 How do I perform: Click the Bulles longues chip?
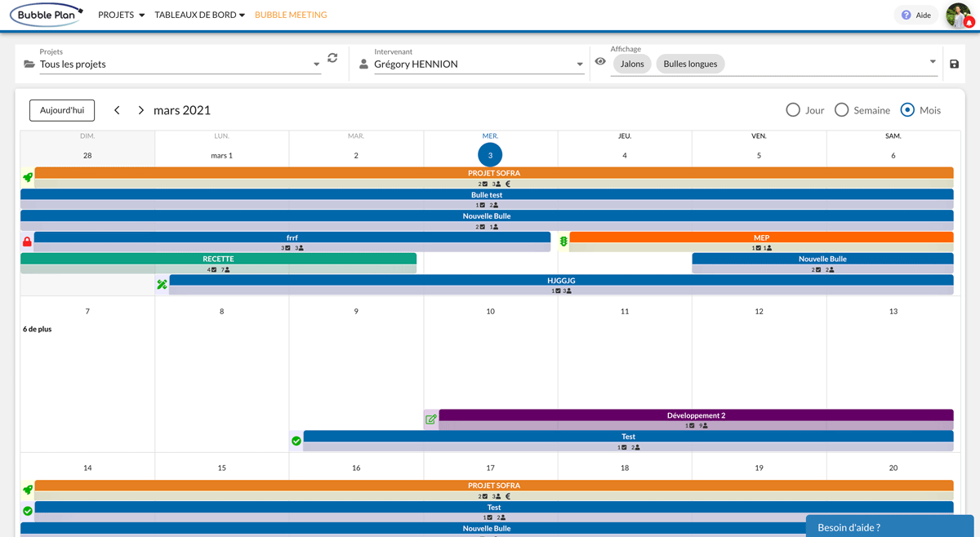click(690, 64)
